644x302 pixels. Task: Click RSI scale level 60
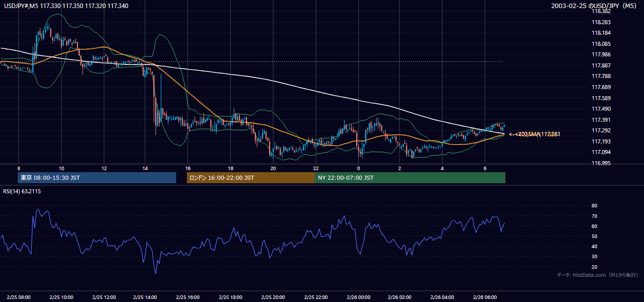pos(594,226)
